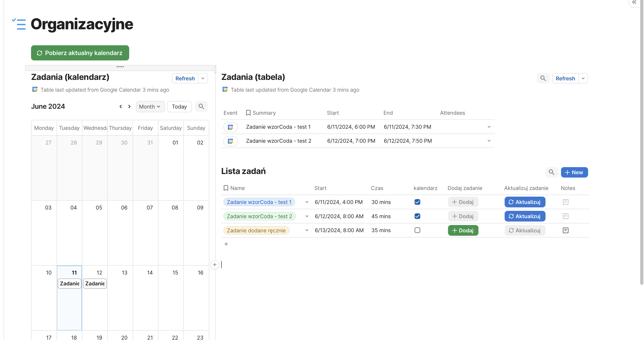Uncheck kalendarz checkbox for test 1 task
Screen dimensions: 644x340
(x=417, y=202)
